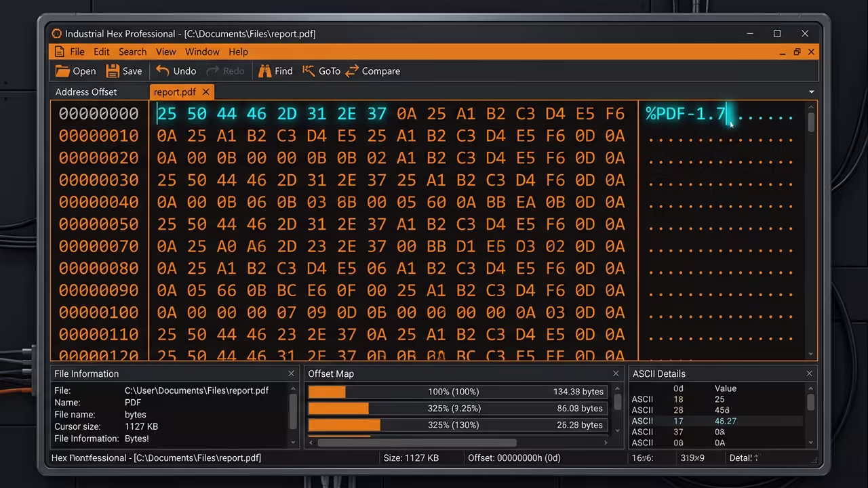Click address row 00000090
This screenshot has width=868, height=488.
point(98,290)
